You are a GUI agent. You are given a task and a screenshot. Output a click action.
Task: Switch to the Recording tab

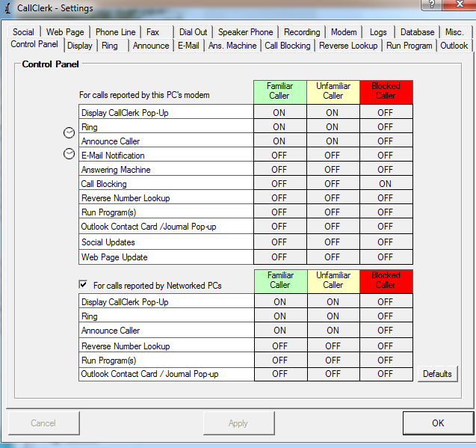(x=302, y=32)
